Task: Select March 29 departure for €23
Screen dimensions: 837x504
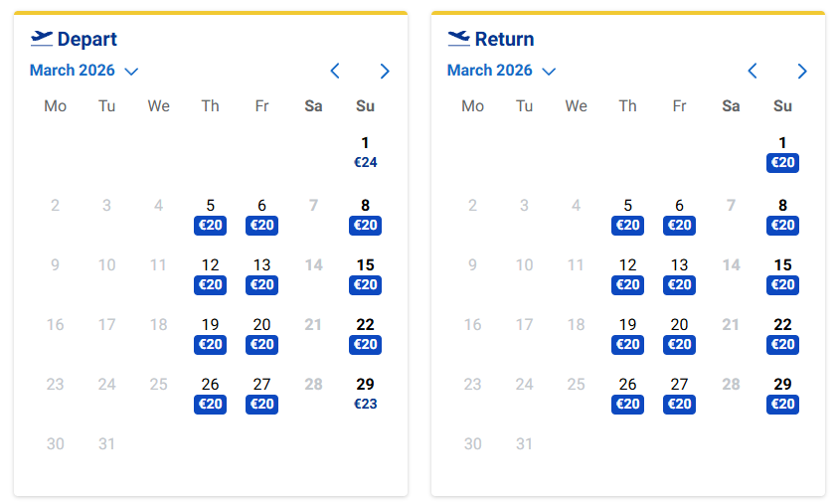Action: 365,394
